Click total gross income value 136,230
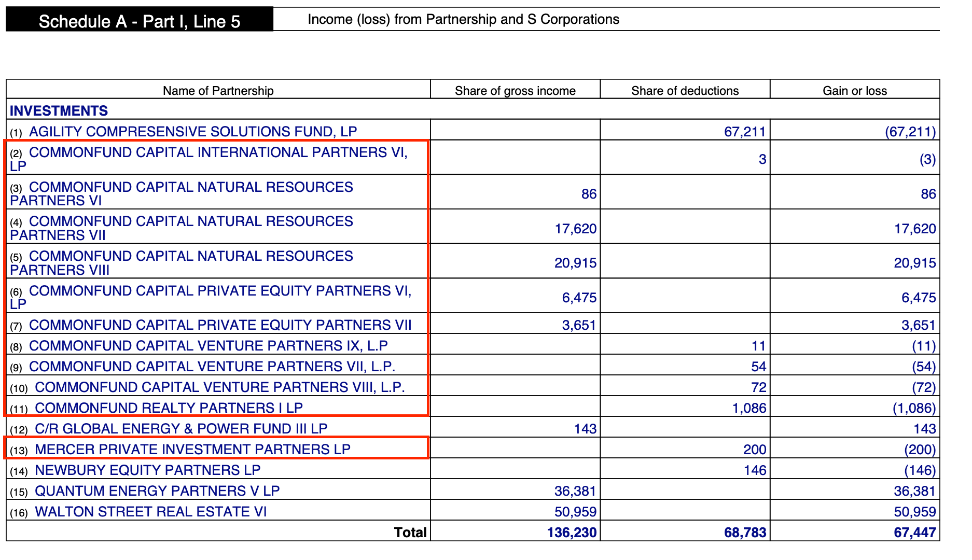This screenshot has width=972, height=560. (x=572, y=533)
